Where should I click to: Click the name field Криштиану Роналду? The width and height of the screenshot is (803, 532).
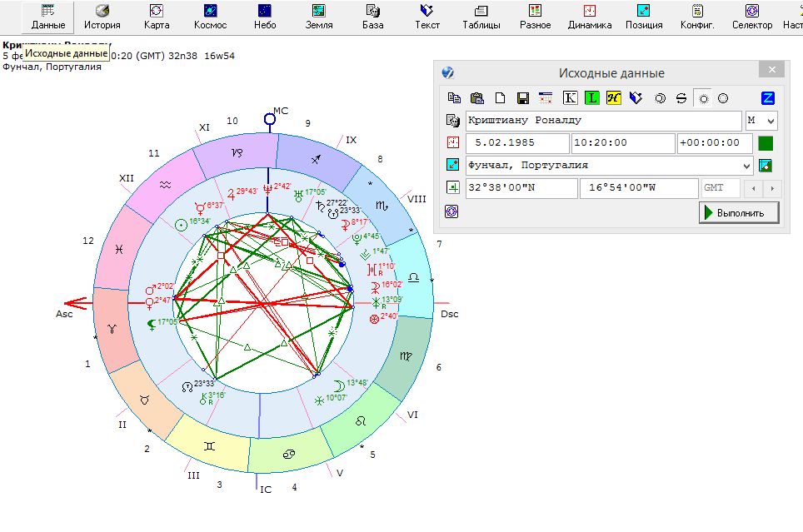click(x=603, y=121)
